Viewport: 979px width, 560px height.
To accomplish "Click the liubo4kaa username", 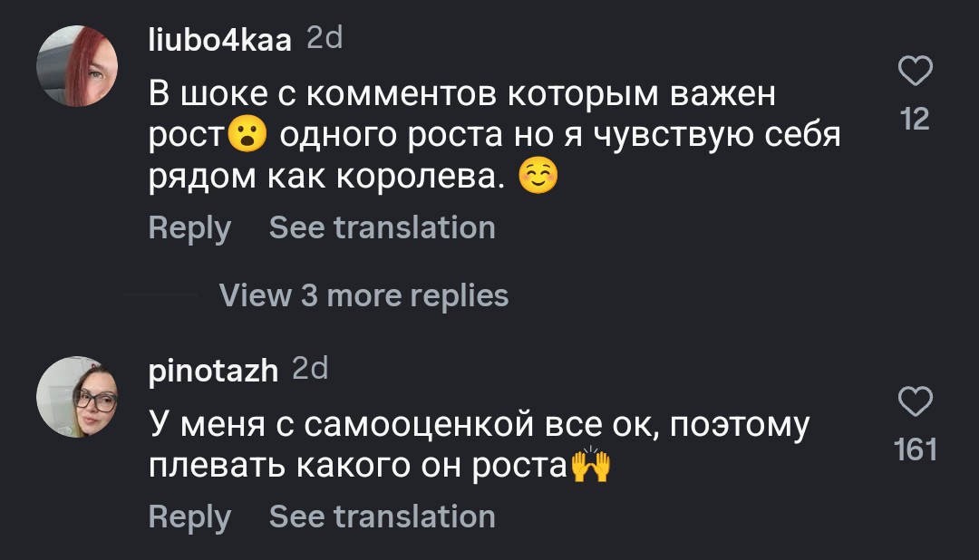I will pos(220,40).
